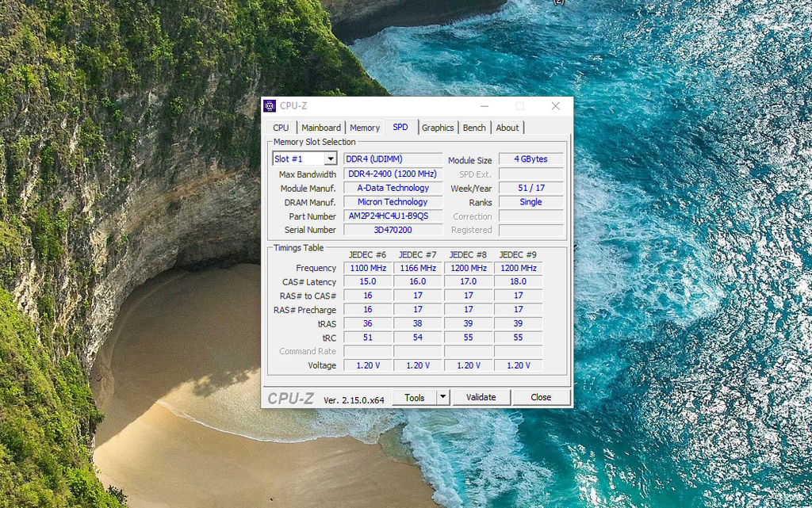Image resolution: width=812 pixels, height=508 pixels.
Task: Click the Validate button
Action: (x=481, y=397)
